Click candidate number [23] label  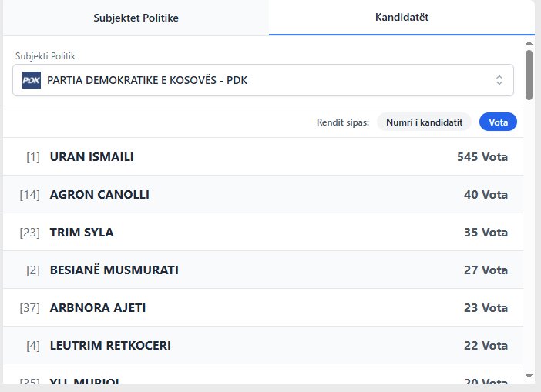[x=29, y=233]
